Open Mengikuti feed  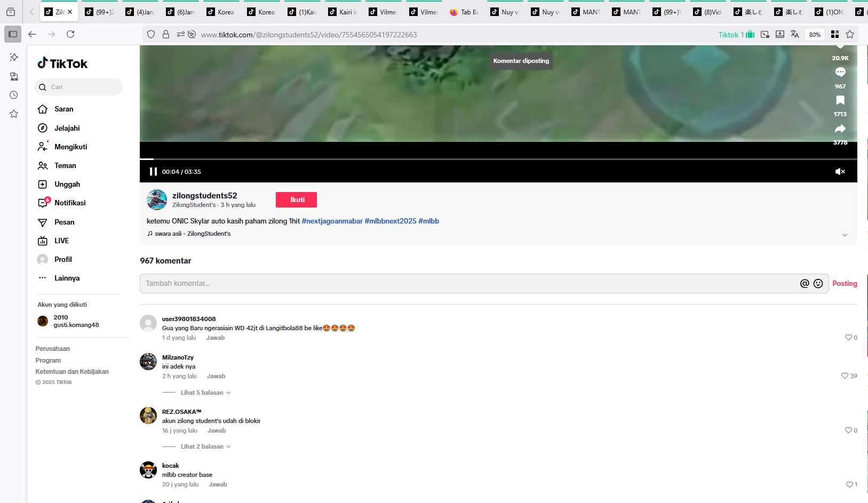pyautogui.click(x=62, y=147)
